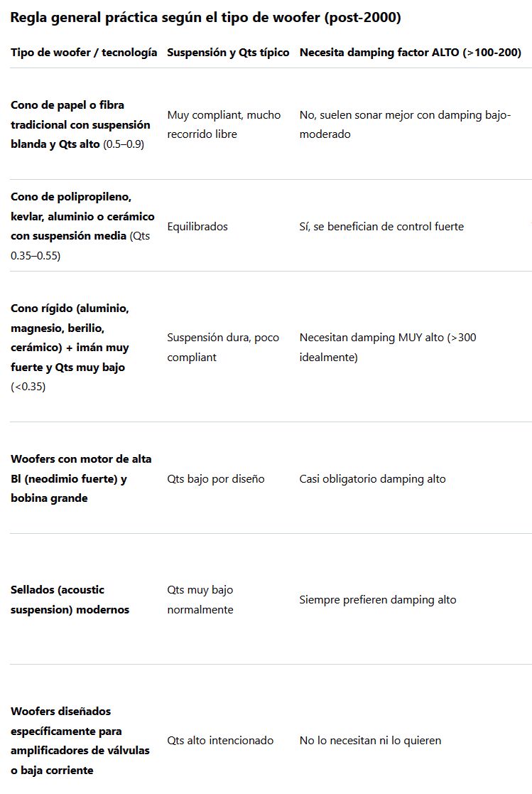
Task: Click 'Siempre prefieren damping alto' cell
Action: click(377, 600)
